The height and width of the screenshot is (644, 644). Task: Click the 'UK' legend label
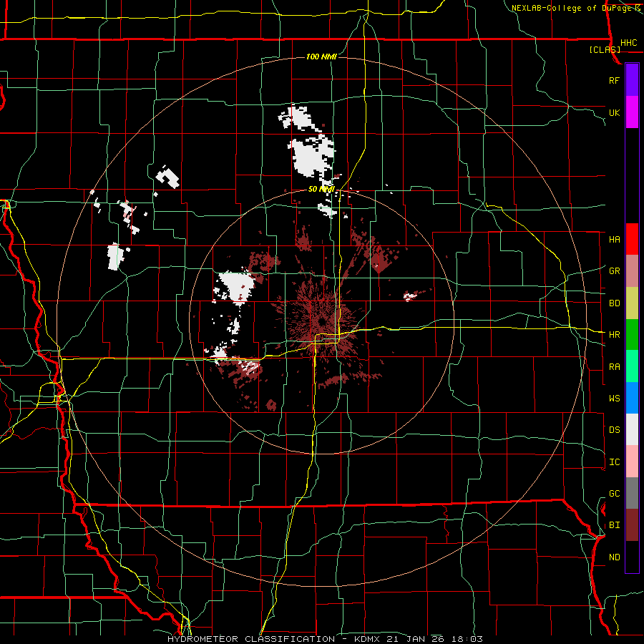[x=614, y=112]
